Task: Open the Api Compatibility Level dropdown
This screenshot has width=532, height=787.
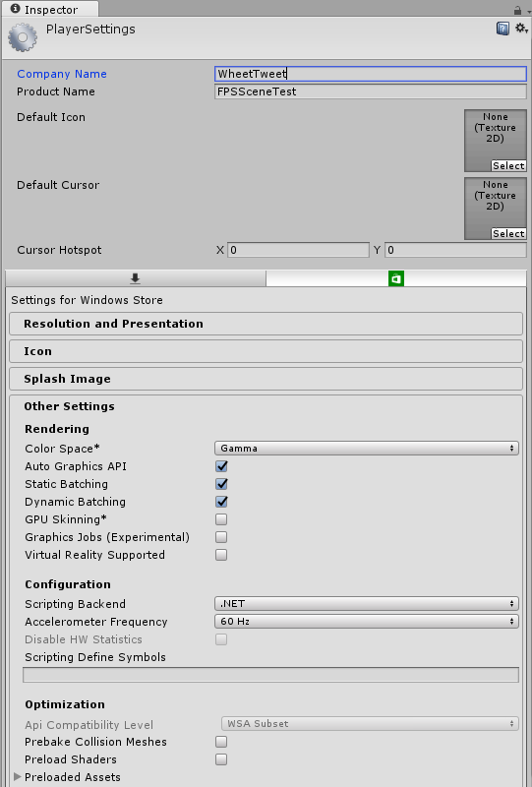Action: (x=370, y=724)
